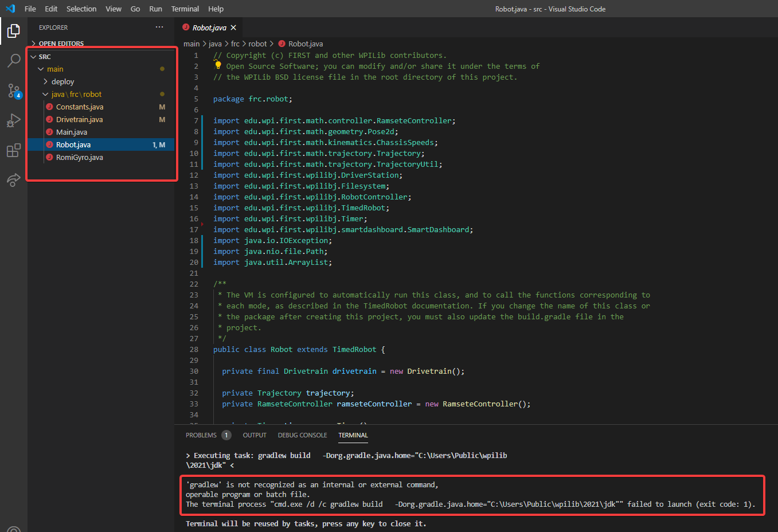
Task: Open PROBLEMS panel showing 1 issue
Action: pyautogui.click(x=202, y=435)
